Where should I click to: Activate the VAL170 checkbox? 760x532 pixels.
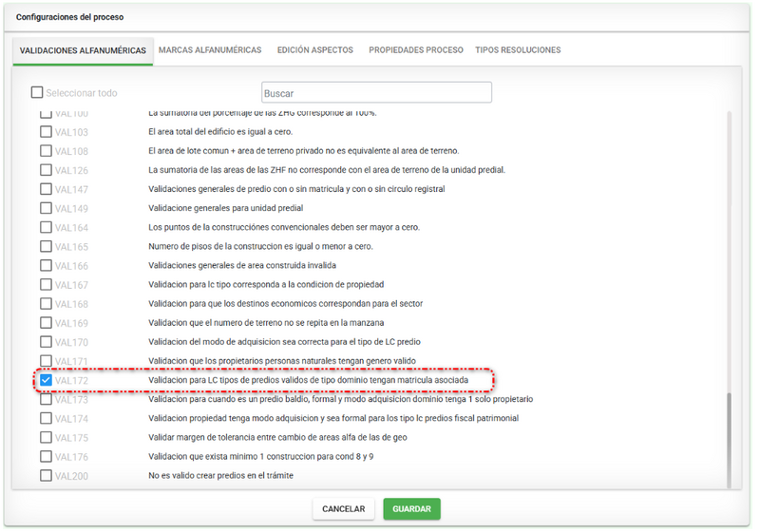(x=46, y=342)
